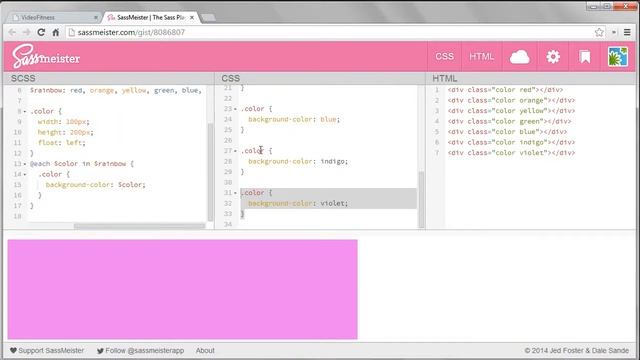Click Follow @sassmeisterapp link
The image size is (640, 360).
pyautogui.click(x=144, y=351)
